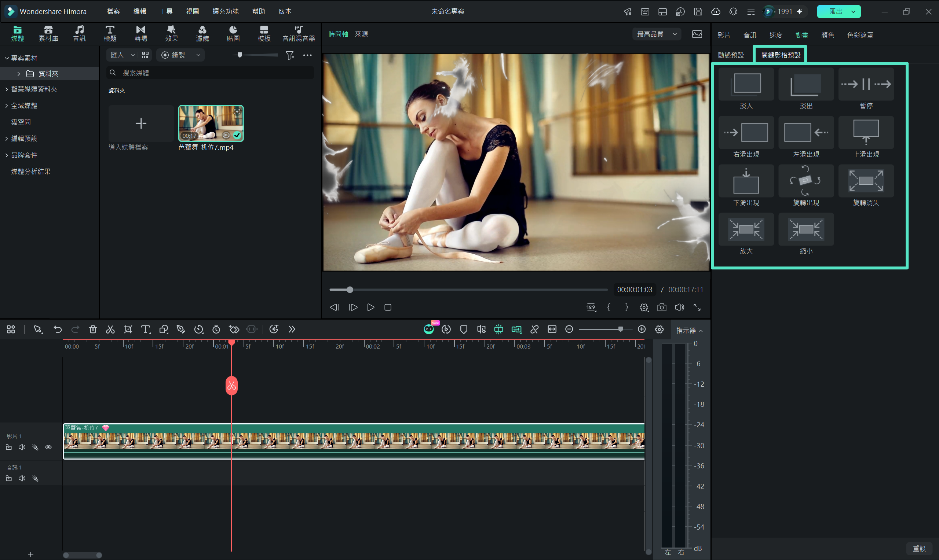Open the 貼圖 stickers panel
Image resolution: width=939 pixels, height=560 pixels.
pos(233,34)
